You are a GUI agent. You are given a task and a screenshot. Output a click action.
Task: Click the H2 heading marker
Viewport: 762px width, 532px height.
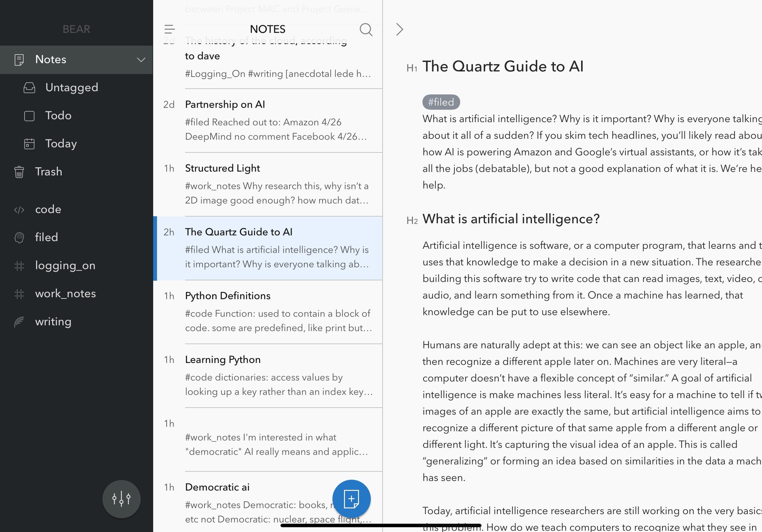pos(412,221)
